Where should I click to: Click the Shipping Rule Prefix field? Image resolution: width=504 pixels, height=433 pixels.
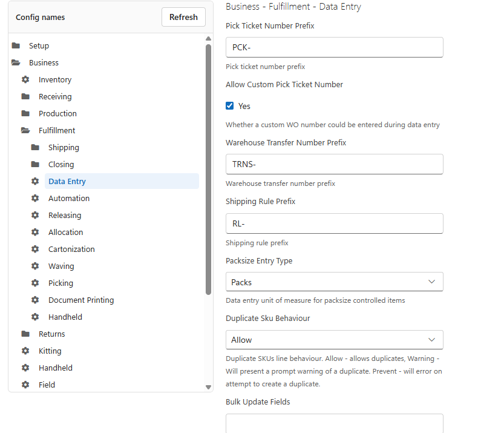tap(334, 223)
